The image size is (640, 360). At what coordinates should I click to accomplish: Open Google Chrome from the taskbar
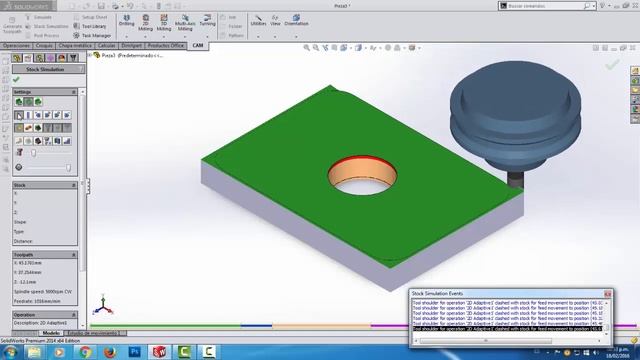tap(85, 351)
